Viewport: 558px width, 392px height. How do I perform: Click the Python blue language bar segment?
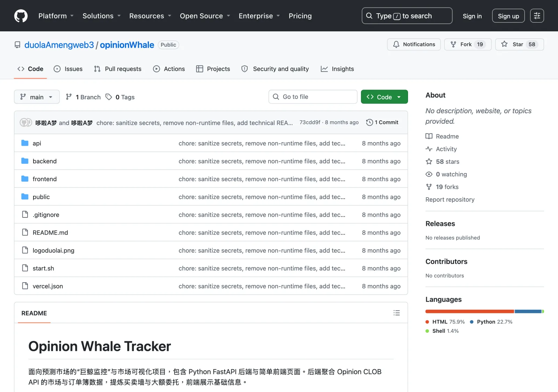528,312
